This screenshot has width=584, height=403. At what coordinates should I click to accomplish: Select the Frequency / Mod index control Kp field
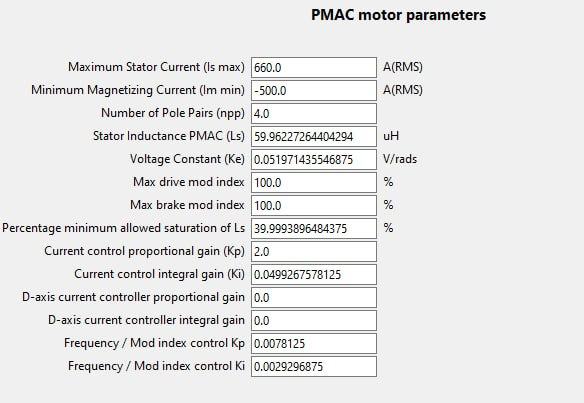(x=314, y=343)
